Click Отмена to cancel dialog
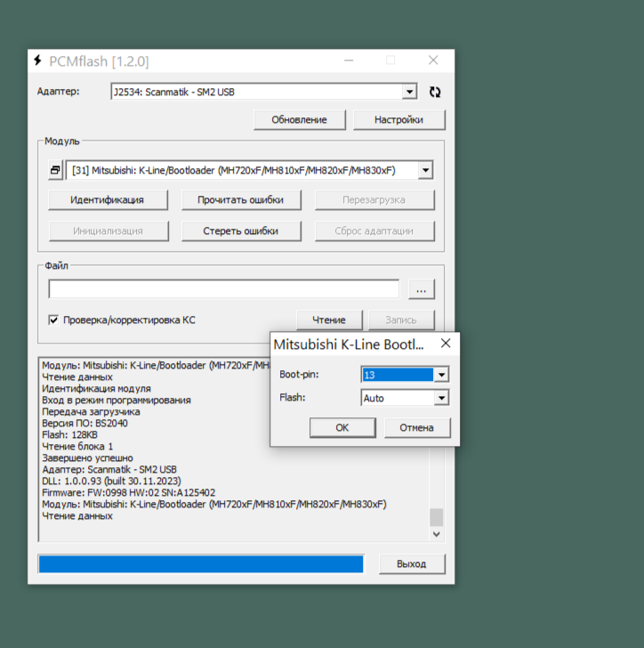 (416, 427)
